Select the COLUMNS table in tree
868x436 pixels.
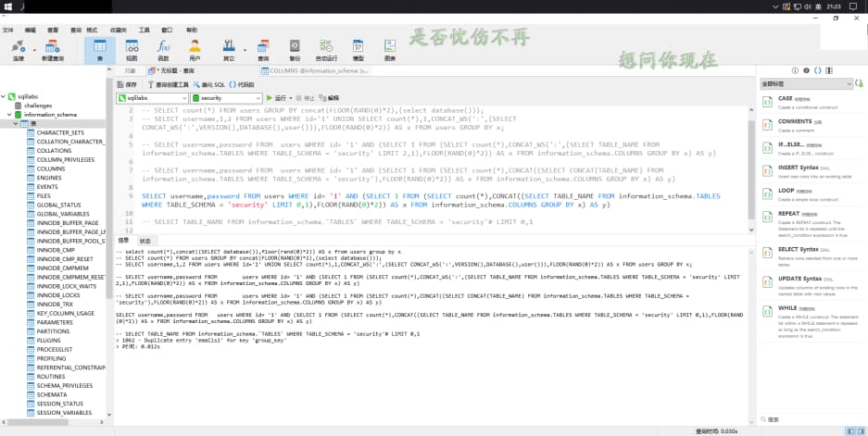point(50,168)
